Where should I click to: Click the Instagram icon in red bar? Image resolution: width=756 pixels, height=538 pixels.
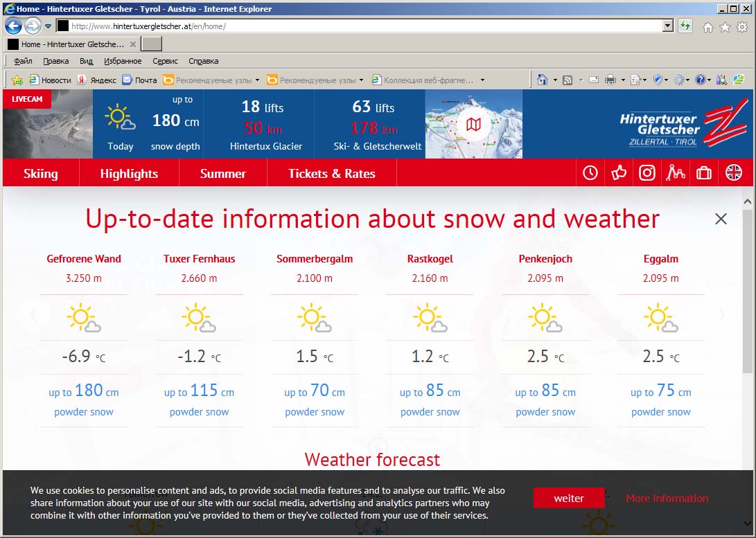(647, 173)
